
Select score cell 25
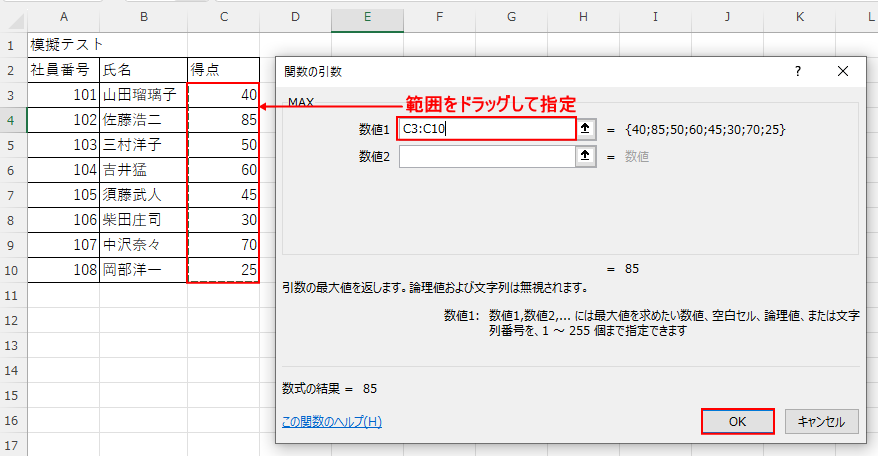click(x=224, y=270)
